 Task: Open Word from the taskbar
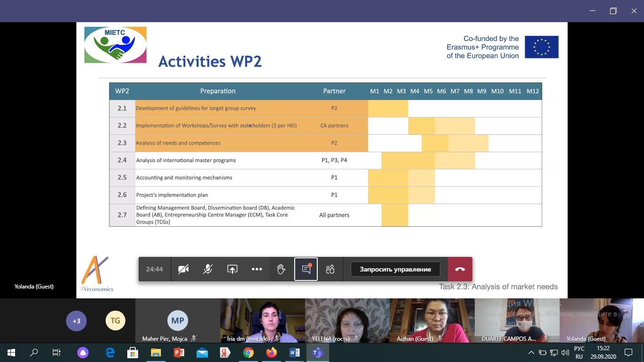click(294, 353)
